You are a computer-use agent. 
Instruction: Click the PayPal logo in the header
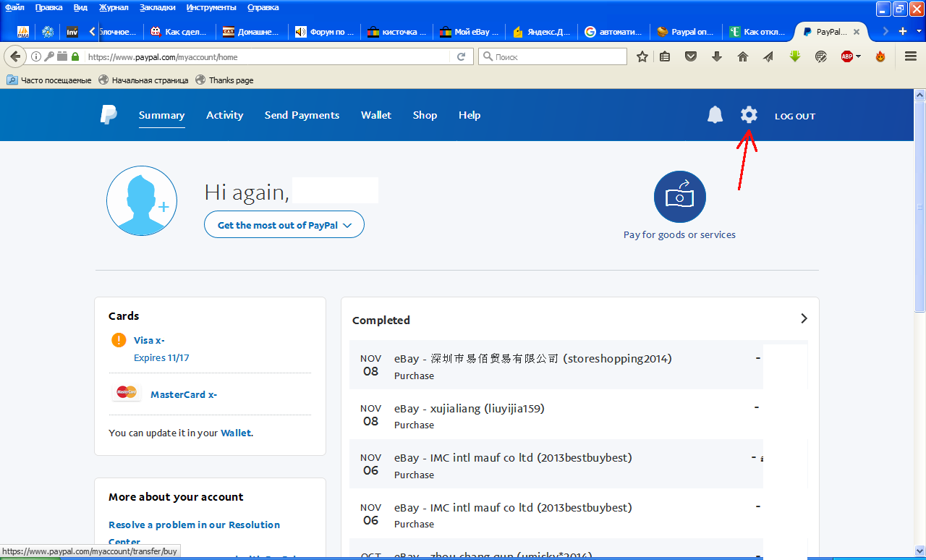[109, 115]
